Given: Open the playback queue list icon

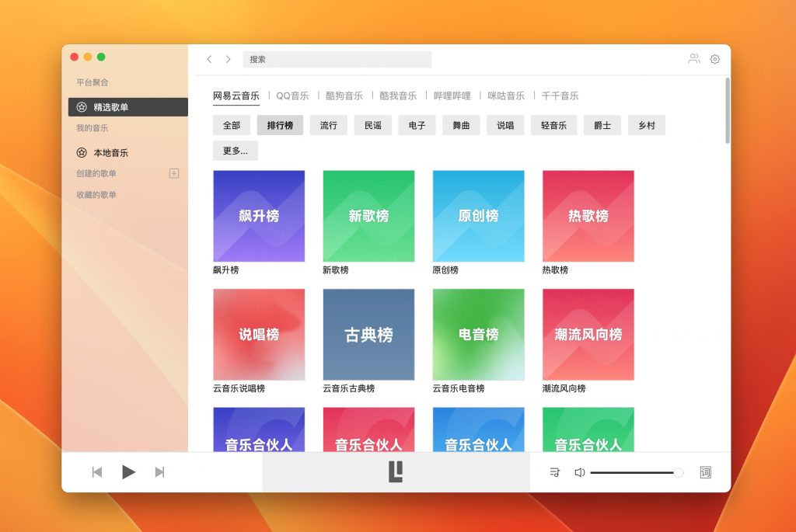Looking at the screenshot, I should 554,472.
